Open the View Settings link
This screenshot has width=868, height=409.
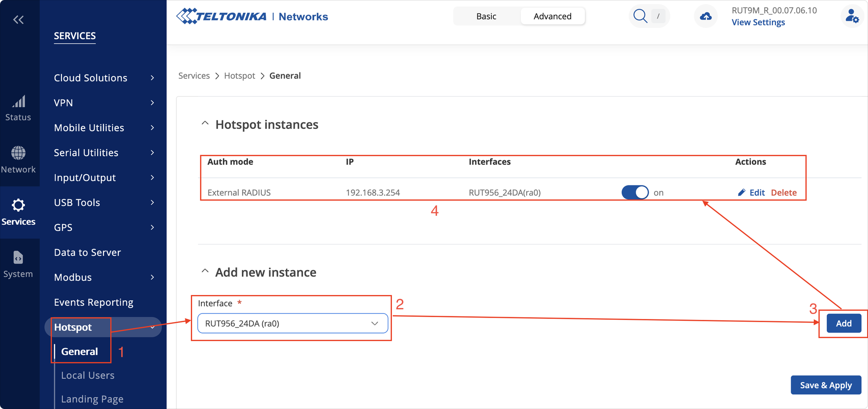(758, 22)
